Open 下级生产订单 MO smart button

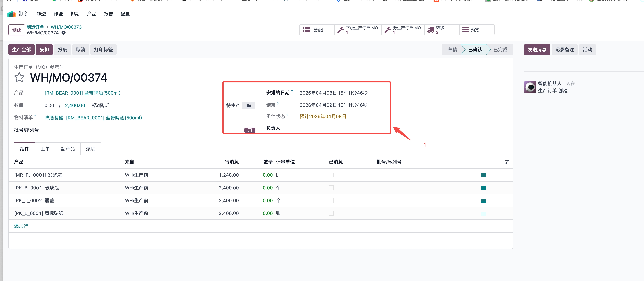tap(358, 30)
